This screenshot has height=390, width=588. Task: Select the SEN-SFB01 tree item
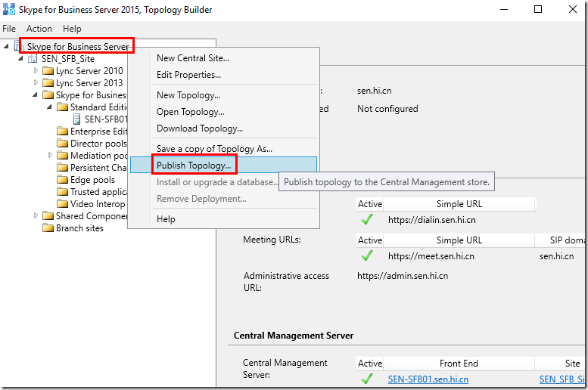pyautogui.click(x=106, y=119)
